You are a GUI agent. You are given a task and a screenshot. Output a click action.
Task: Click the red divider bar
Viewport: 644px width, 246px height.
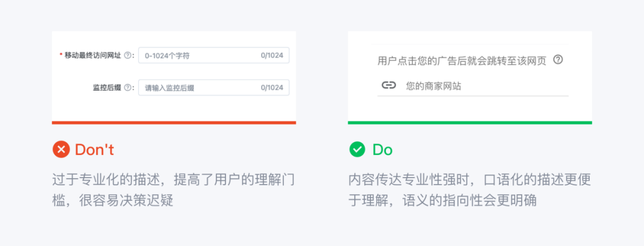[x=174, y=122]
